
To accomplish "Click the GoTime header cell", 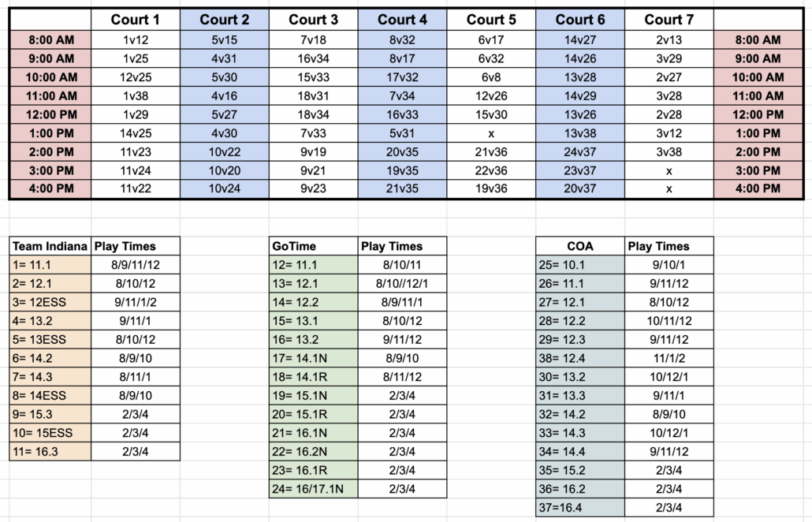I will 313,246.
